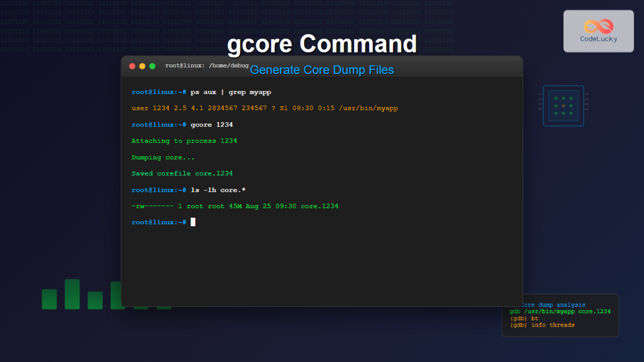Click the tallest green chart bar
This screenshot has width=644, height=362.
tap(72, 294)
